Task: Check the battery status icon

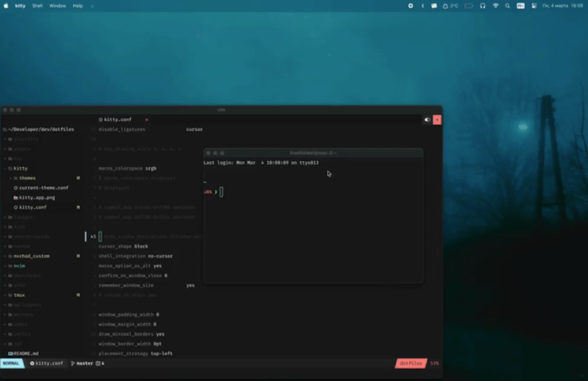Action: point(469,5)
